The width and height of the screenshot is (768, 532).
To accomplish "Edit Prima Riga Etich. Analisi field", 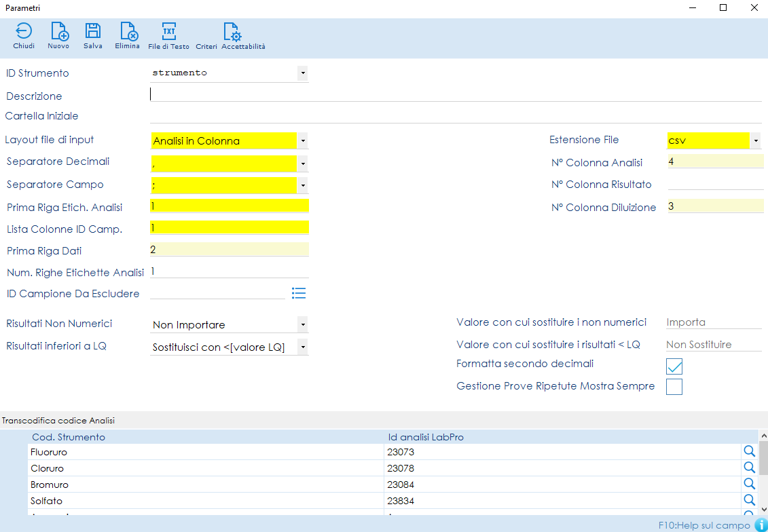I will click(x=230, y=206).
